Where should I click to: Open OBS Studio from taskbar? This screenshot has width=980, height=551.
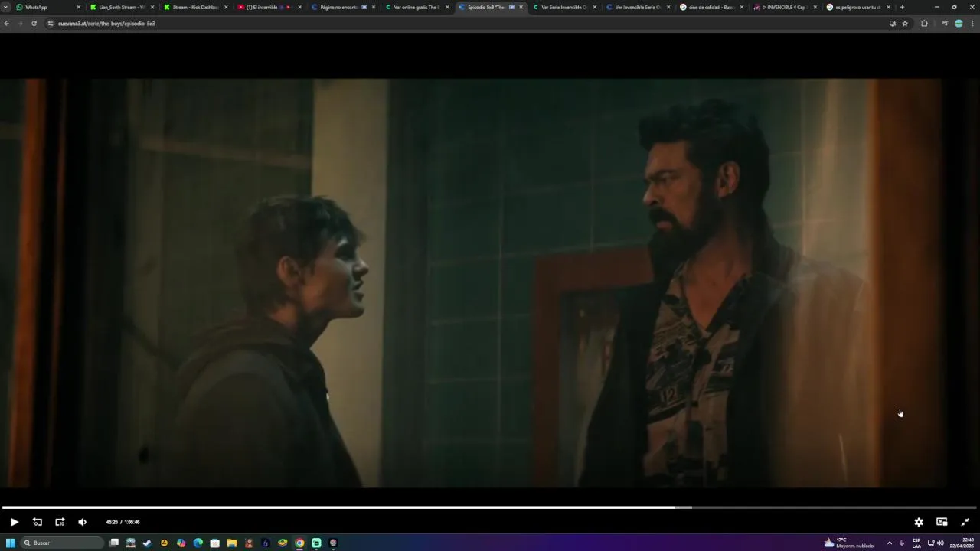[333, 543]
